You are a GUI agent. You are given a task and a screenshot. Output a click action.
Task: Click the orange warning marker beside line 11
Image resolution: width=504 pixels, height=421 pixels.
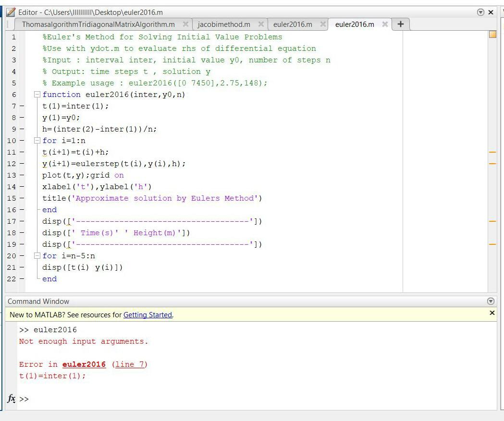click(491, 152)
